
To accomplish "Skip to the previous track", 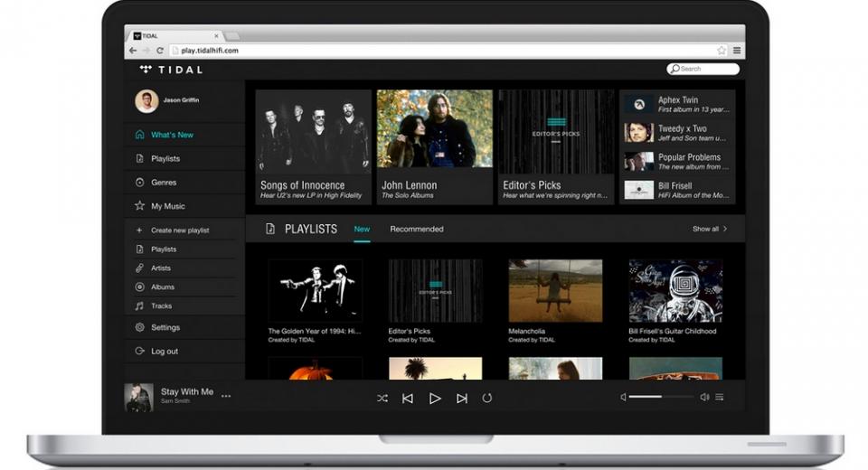I will coord(408,398).
